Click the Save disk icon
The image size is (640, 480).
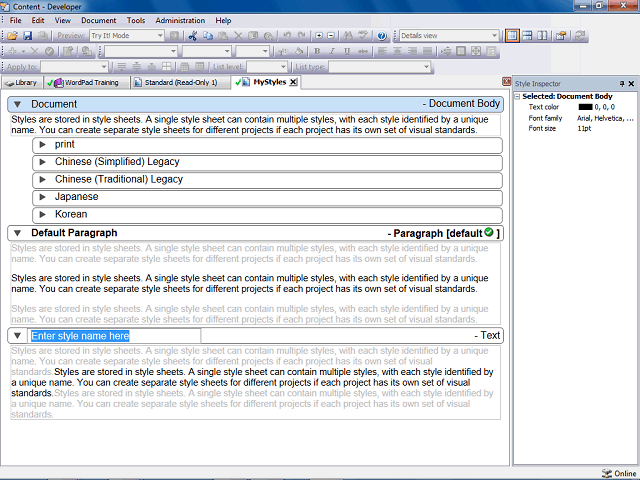click(27, 36)
